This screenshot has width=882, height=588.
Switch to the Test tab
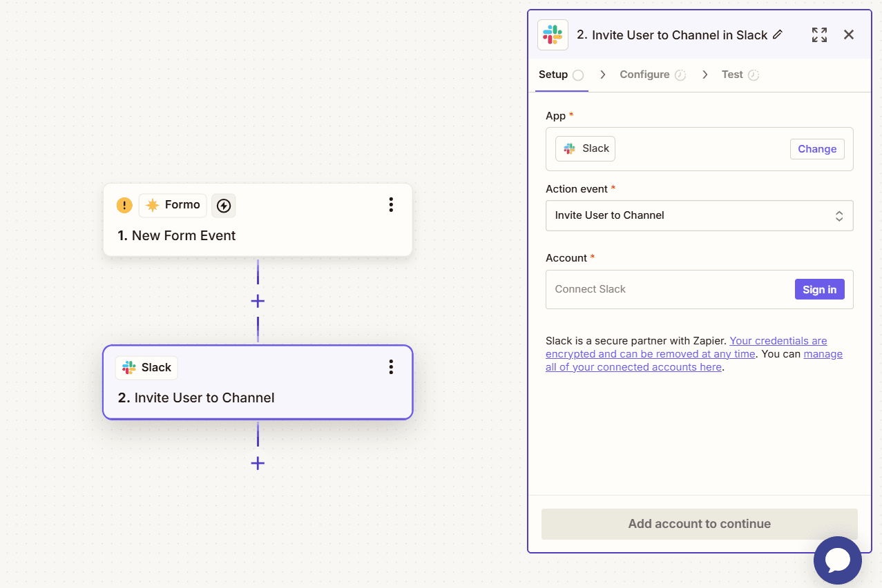click(740, 75)
